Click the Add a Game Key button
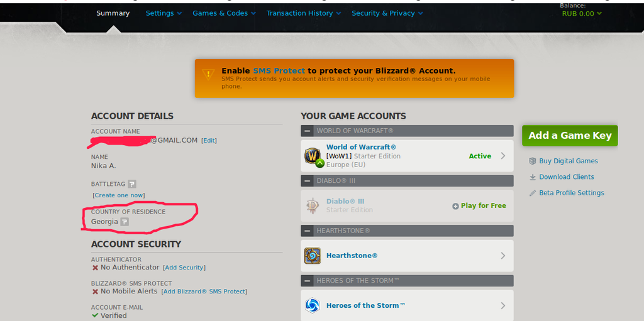Viewport: 644px width, 321px height. [570, 136]
